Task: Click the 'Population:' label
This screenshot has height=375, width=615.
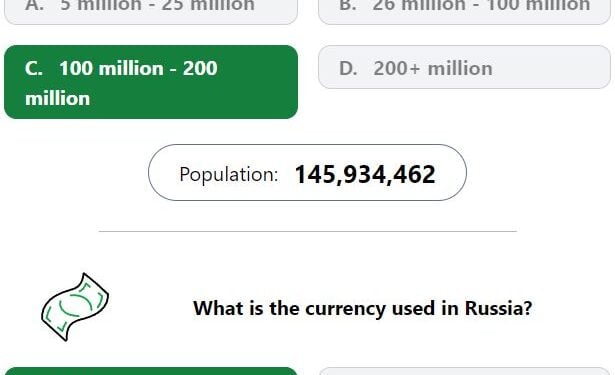Action: (x=229, y=175)
